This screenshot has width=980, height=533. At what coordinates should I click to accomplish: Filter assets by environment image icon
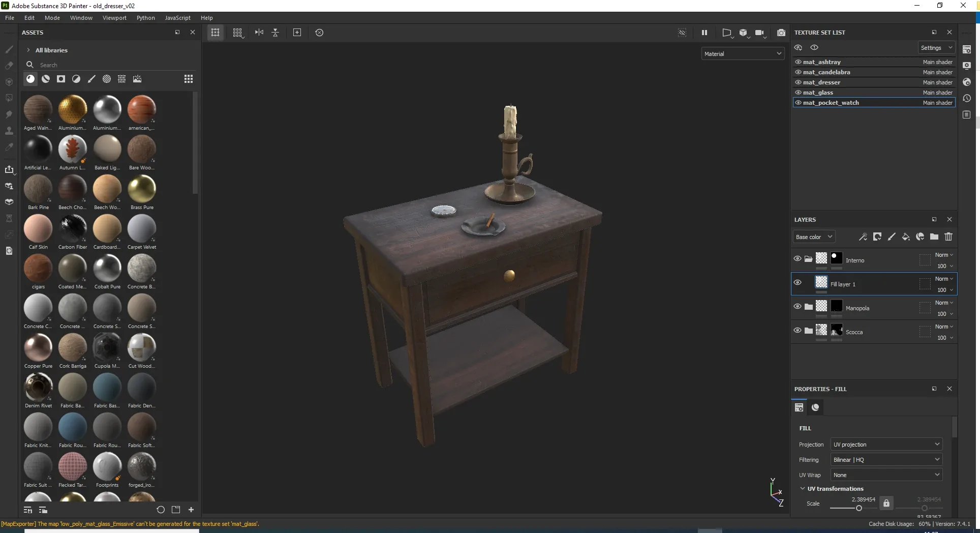pos(137,79)
